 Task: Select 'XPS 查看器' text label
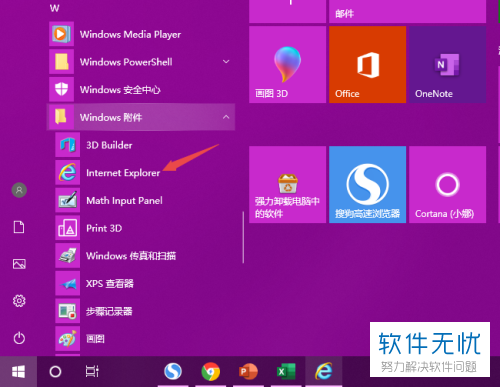[110, 284]
